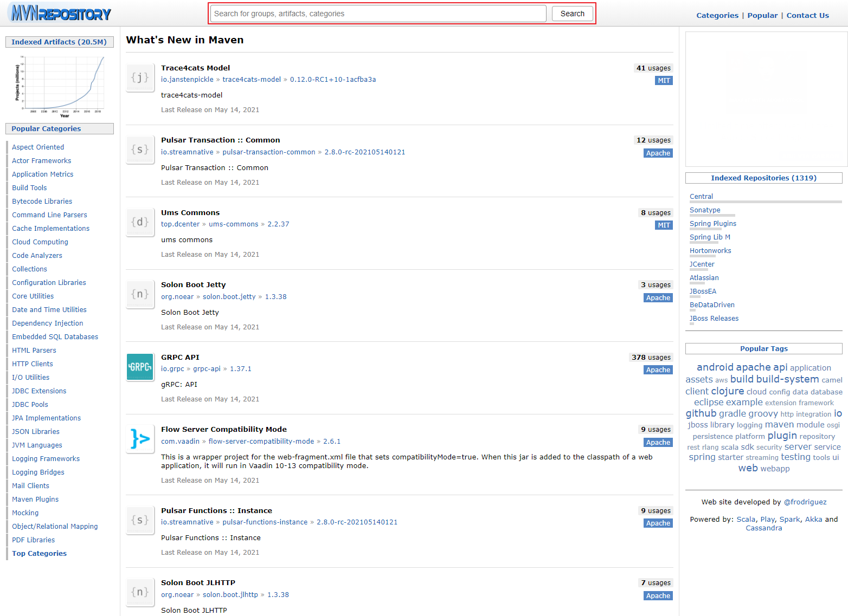Open Embedded SQL Databases category

click(55, 336)
